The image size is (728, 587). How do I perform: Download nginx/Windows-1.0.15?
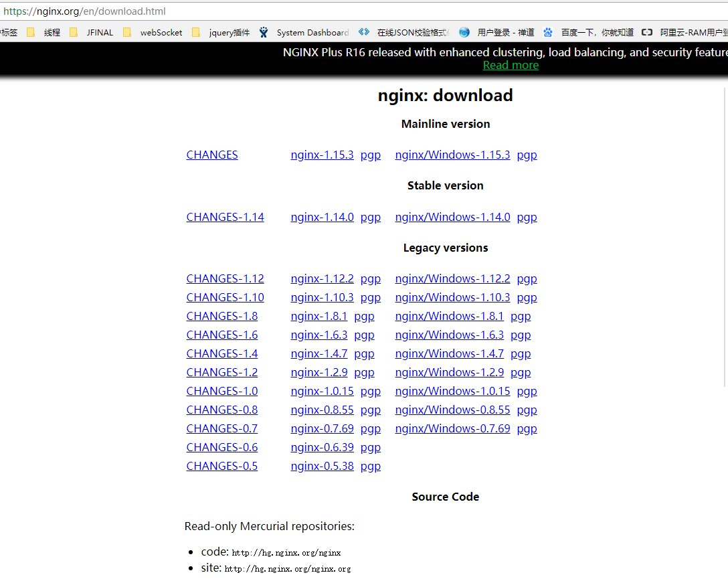(x=453, y=392)
